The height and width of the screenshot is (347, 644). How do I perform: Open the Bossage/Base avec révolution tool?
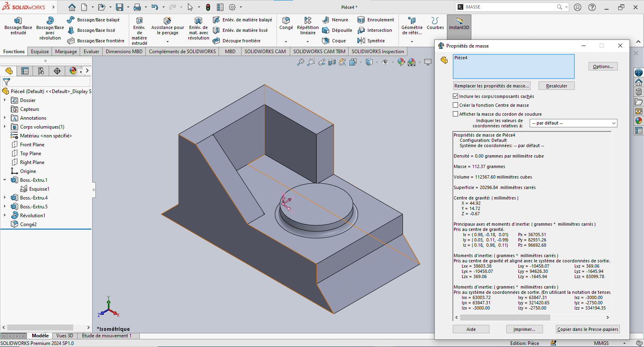click(50, 21)
